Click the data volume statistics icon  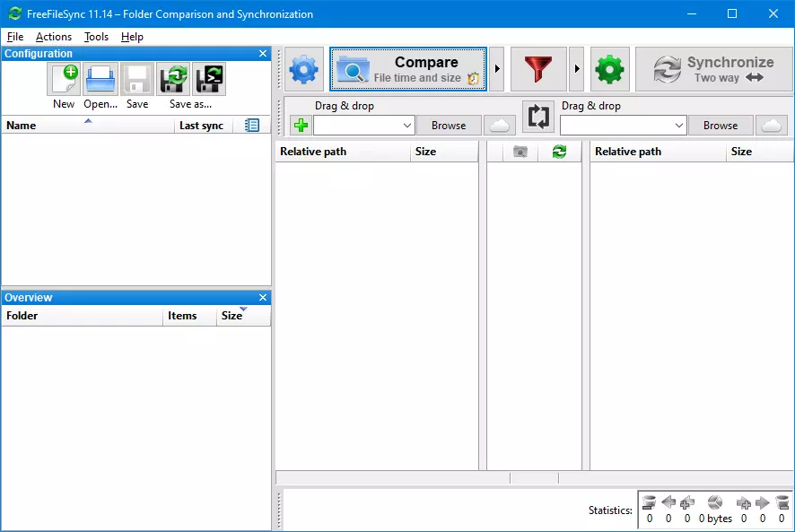715,502
